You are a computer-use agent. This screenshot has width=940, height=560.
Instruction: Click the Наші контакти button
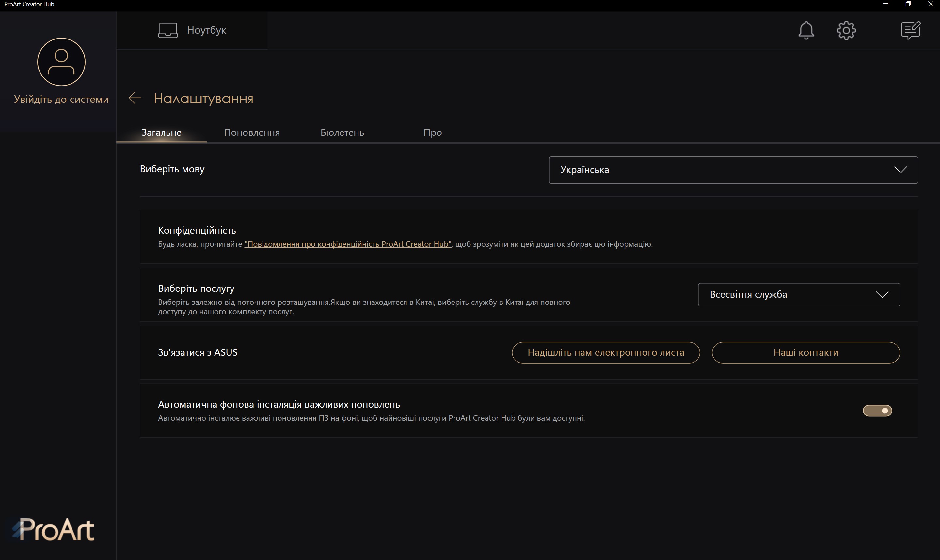point(805,352)
